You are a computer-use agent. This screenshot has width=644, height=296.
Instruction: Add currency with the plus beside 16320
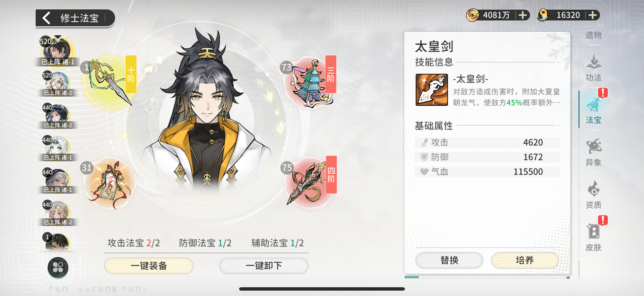pos(593,15)
